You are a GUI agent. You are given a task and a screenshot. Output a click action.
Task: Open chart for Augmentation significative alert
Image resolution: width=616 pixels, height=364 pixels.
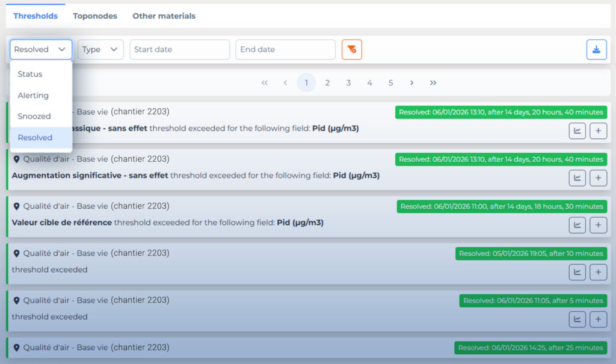tap(577, 177)
